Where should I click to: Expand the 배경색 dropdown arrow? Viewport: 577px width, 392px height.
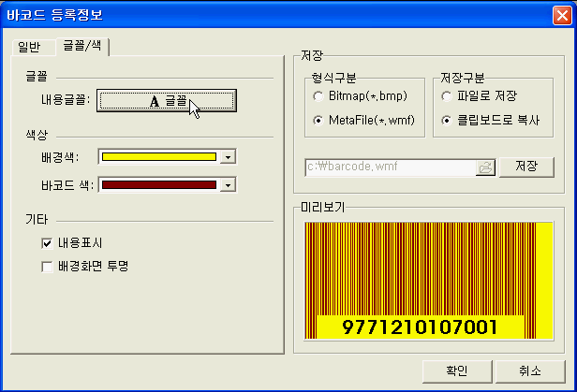coord(229,157)
